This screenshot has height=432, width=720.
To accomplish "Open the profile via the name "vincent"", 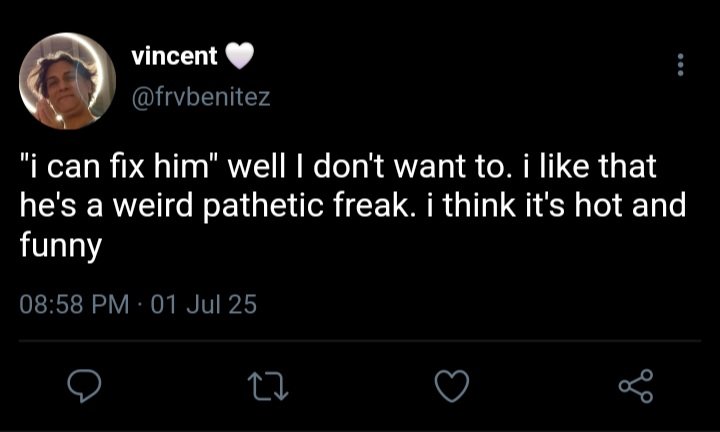I will pyautogui.click(x=174, y=56).
